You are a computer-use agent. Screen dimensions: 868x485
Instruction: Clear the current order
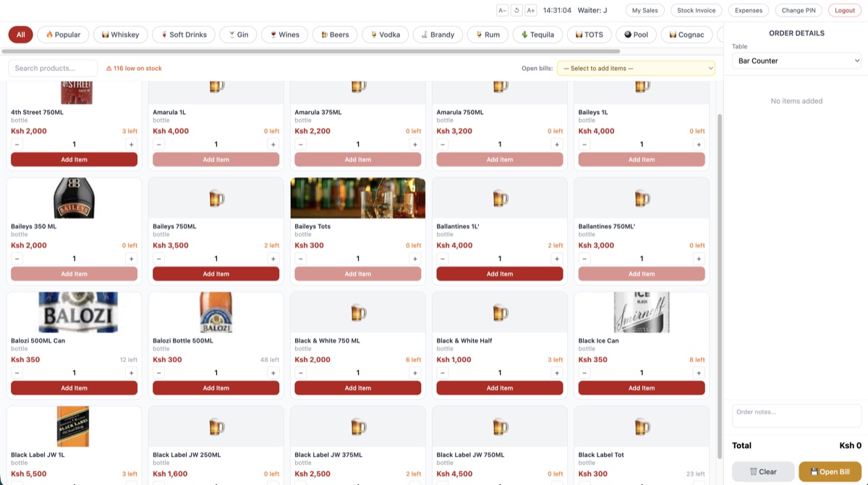click(763, 471)
